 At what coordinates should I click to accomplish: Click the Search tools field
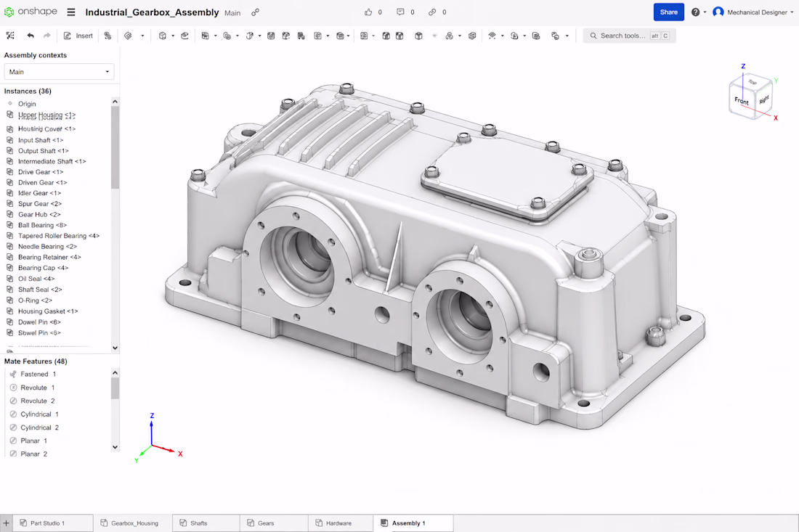pos(629,36)
